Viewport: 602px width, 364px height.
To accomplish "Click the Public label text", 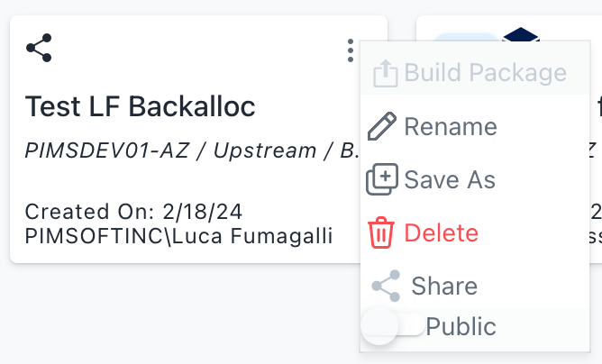I will click(461, 325).
